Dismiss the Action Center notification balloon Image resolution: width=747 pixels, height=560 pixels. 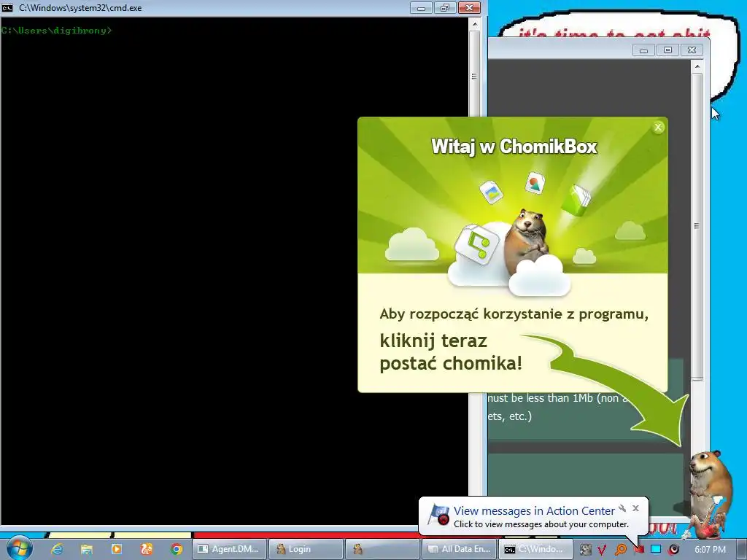click(635, 508)
